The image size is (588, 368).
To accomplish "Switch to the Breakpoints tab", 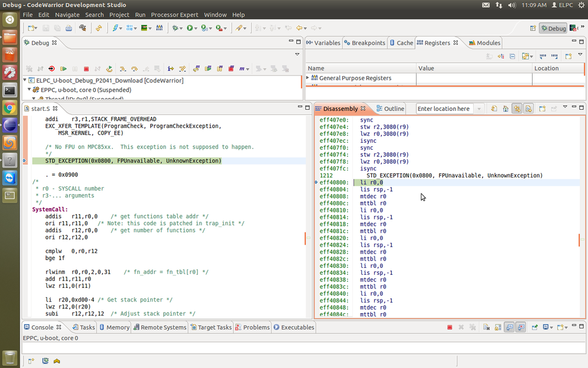I will tap(365, 43).
